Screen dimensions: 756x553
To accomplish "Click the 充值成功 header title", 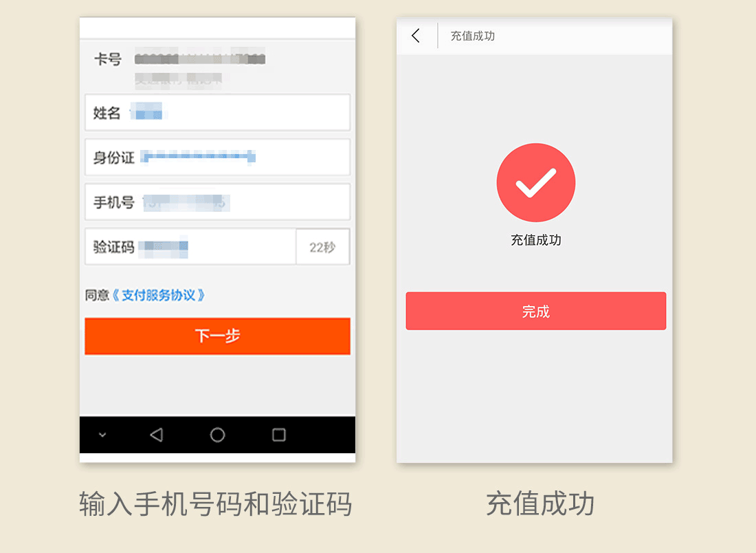I will pyautogui.click(x=473, y=36).
